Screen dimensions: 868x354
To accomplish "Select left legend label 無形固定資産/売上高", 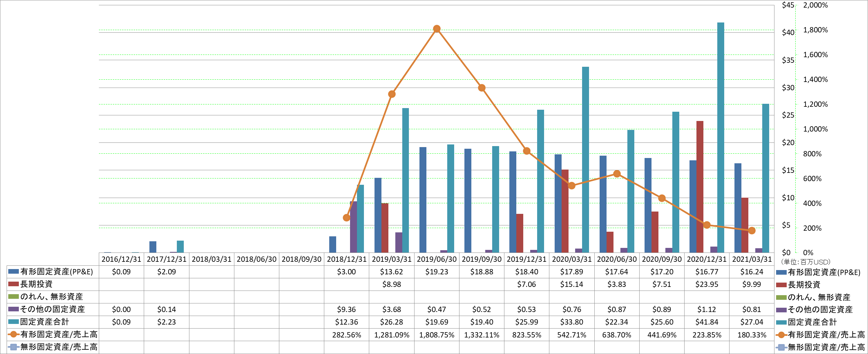I will [x=59, y=347].
